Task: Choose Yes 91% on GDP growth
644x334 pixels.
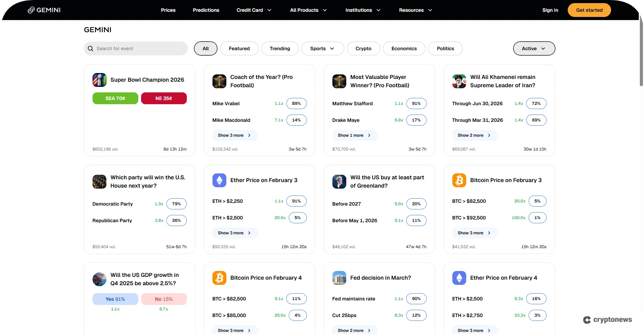Action: click(x=115, y=299)
